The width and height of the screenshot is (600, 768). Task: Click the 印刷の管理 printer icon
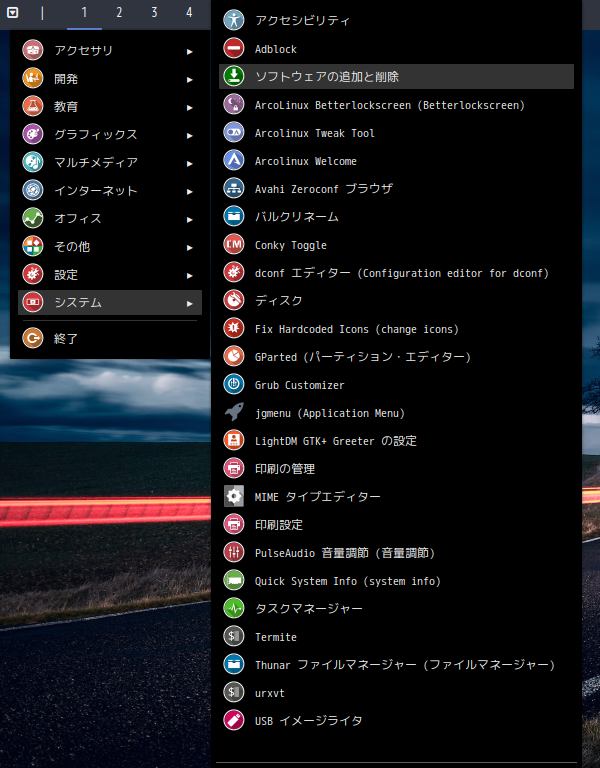pos(234,468)
